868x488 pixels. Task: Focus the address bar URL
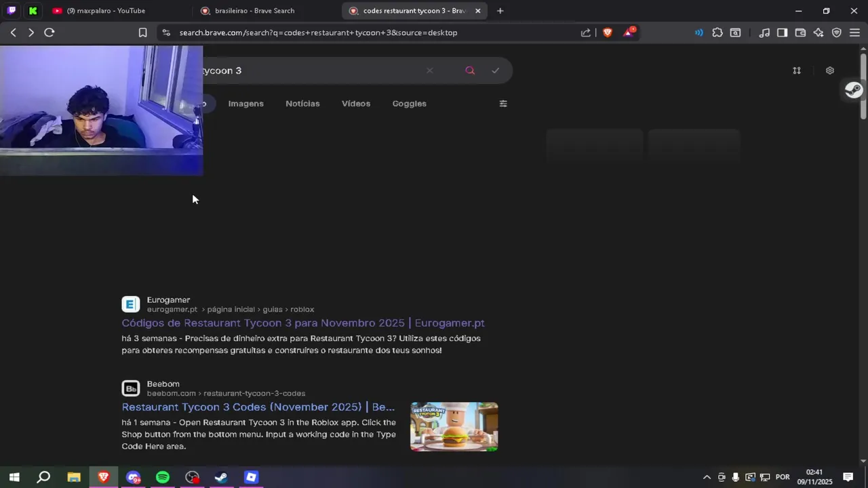pyautogui.click(x=318, y=33)
